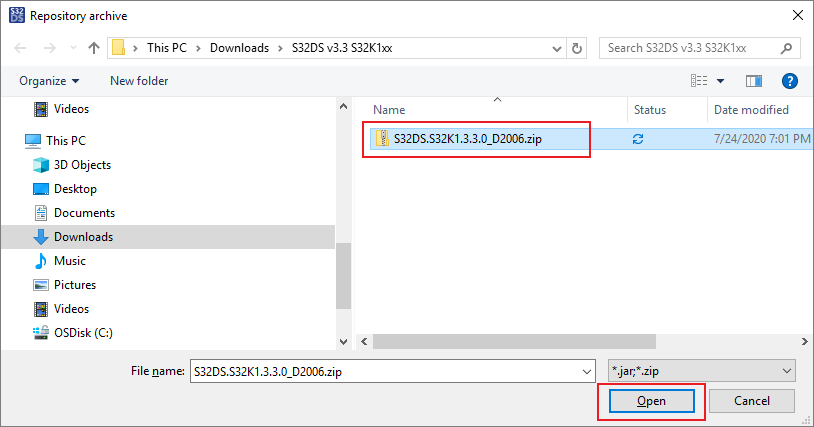Select This PC in the address breadcrumb
Image resolution: width=814 pixels, height=427 pixels.
pyautogui.click(x=167, y=48)
